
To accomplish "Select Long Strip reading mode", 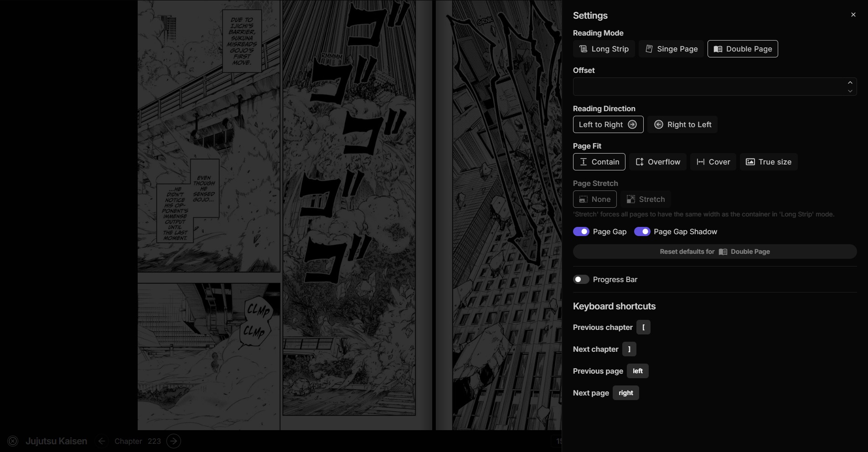I will pos(604,49).
